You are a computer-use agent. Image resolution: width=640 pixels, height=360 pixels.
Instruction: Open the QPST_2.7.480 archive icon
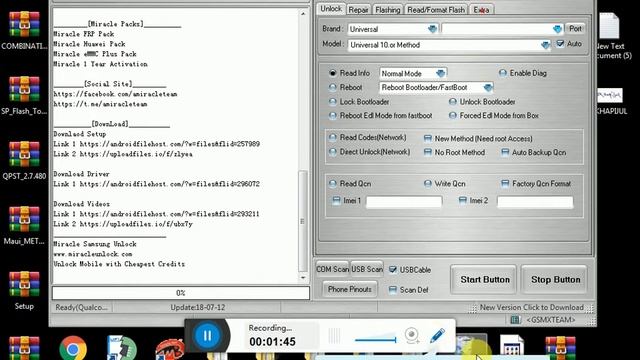(24, 154)
